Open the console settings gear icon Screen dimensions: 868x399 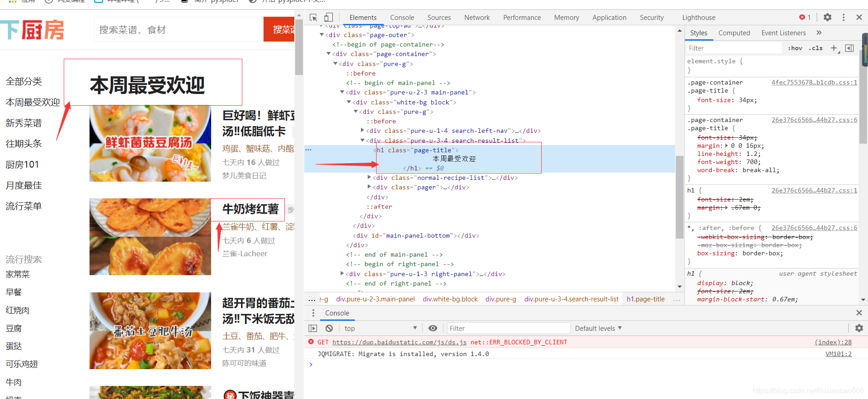click(859, 329)
